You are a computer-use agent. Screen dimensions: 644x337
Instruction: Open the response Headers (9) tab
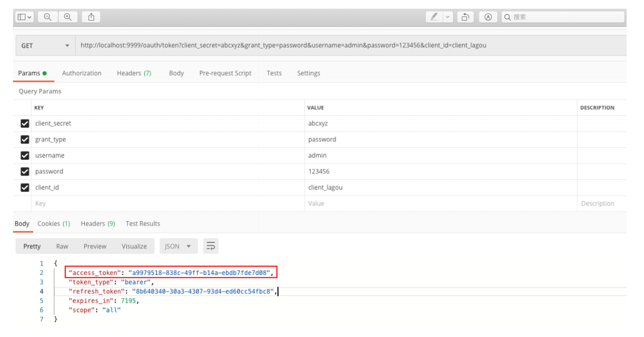(x=98, y=224)
